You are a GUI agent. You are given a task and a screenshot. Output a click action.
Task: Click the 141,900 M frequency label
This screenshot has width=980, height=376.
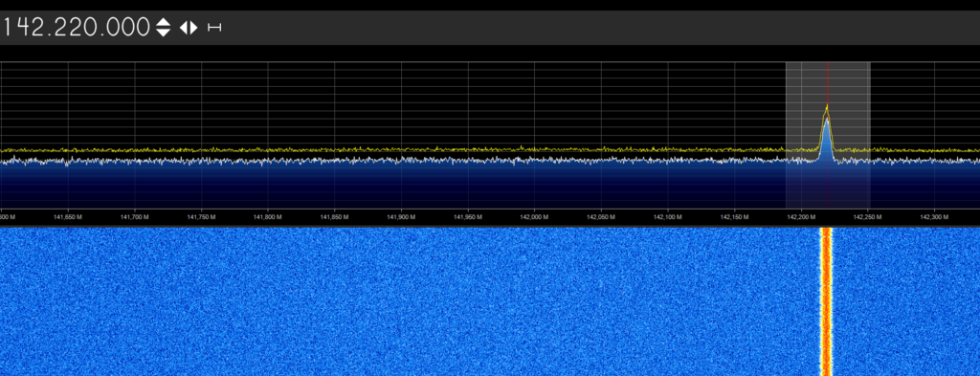click(401, 217)
